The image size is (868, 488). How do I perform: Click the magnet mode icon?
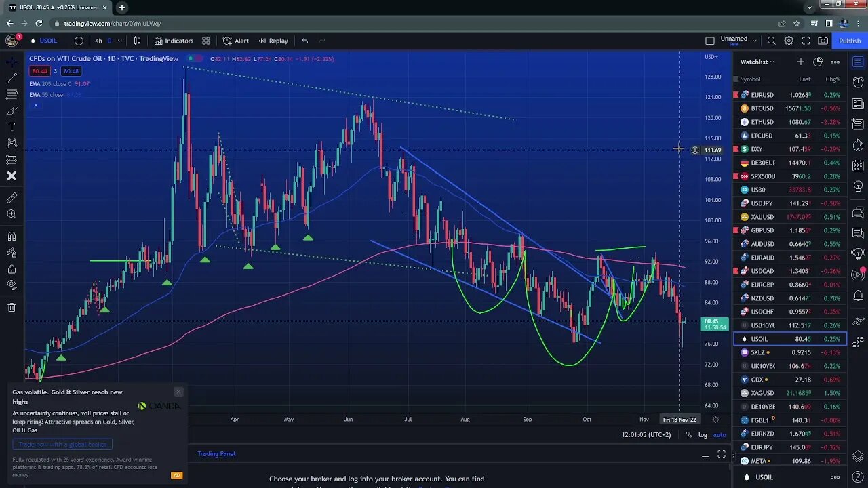[x=12, y=237]
